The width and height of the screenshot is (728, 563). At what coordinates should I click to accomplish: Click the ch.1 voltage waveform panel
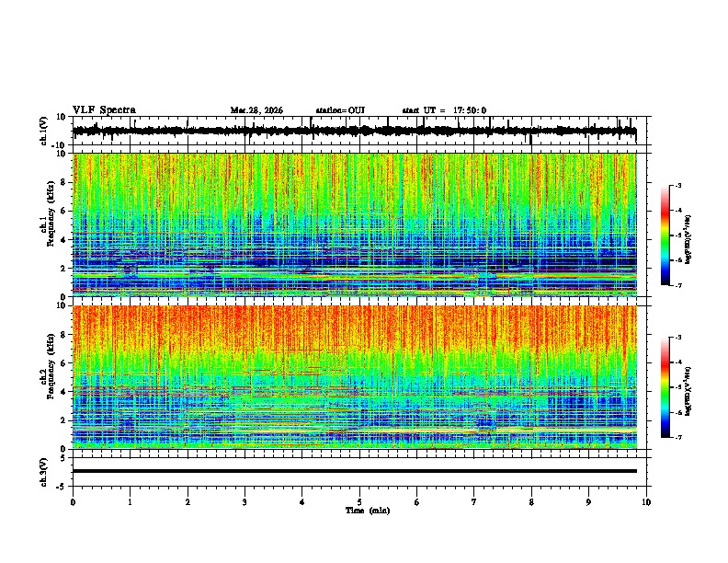[359, 131]
